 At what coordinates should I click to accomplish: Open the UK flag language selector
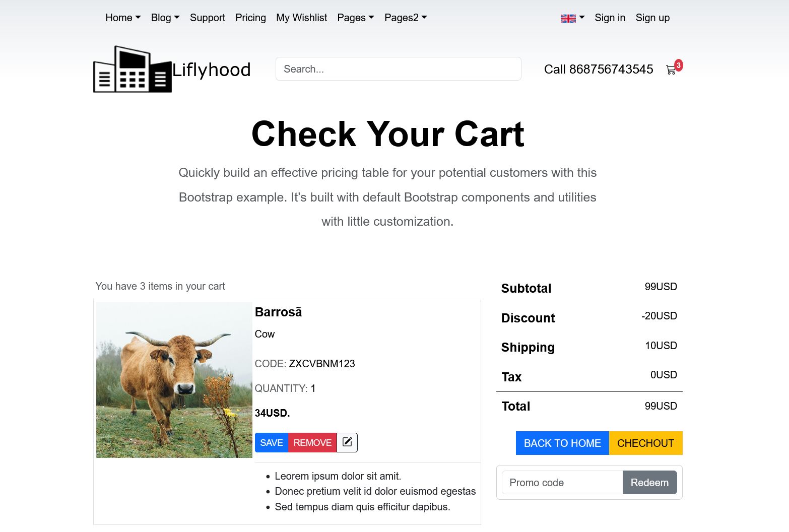point(572,18)
